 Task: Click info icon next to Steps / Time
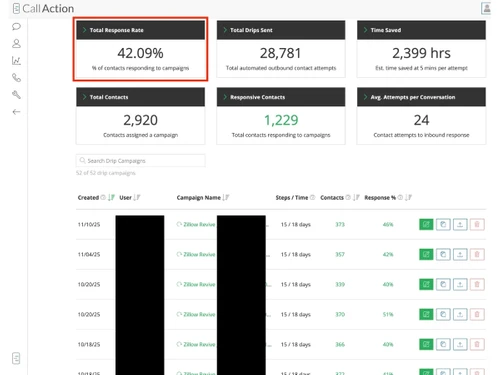(312, 197)
